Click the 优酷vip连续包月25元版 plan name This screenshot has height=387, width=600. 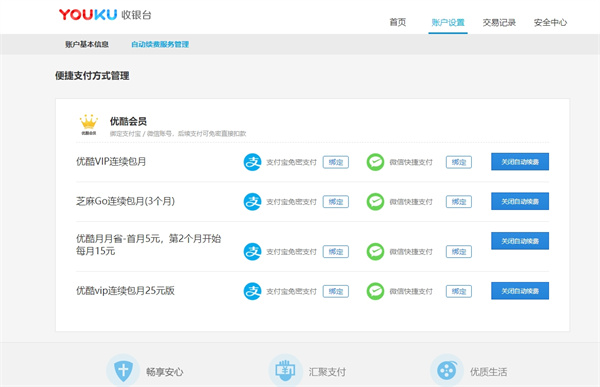coord(125,291)
